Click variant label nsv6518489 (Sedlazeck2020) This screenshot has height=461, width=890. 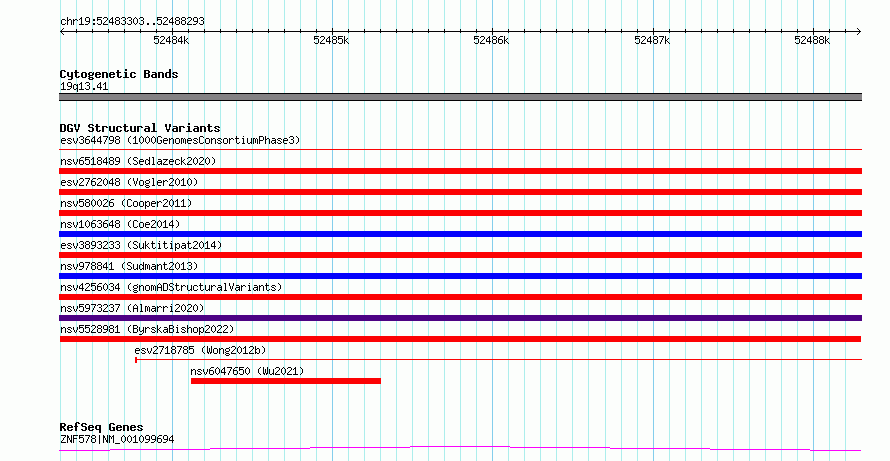(138, 161)
